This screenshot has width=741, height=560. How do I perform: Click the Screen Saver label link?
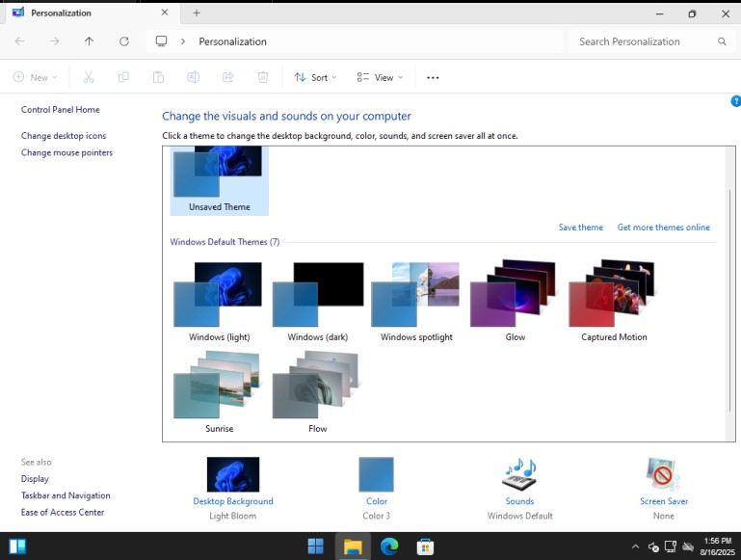pyautogui.click(x=664, y=501)
